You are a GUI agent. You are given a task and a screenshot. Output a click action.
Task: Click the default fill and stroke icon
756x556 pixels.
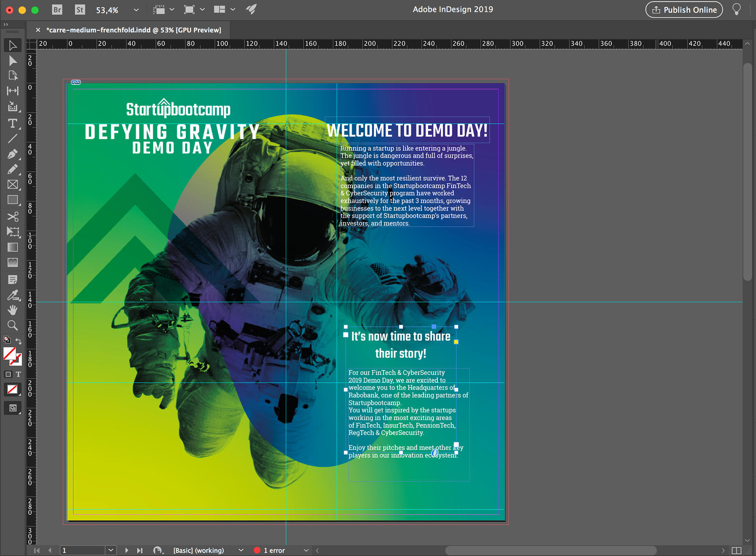click(7, 339)
